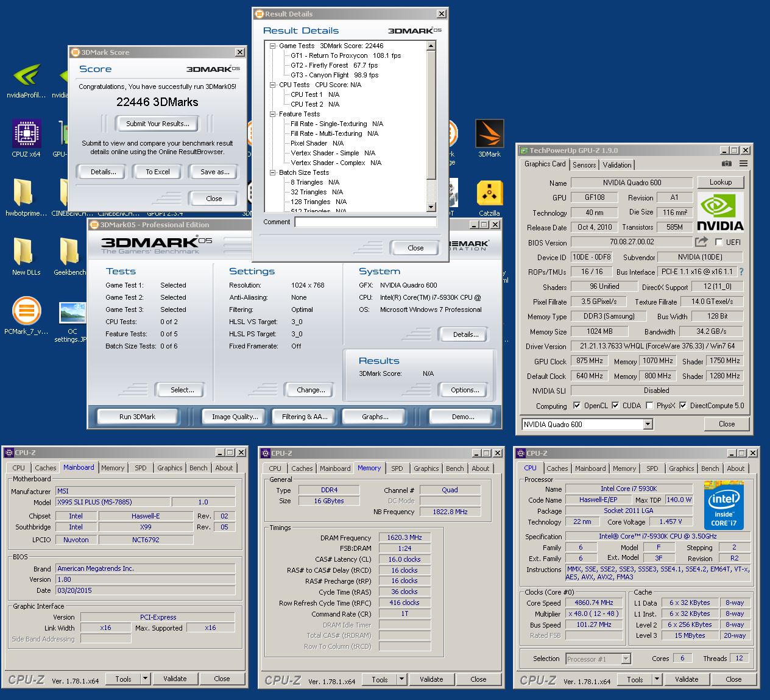Viewport: 770px width, 700px height.
Task: Click Validate in Memory CPU-Z window
Action: 431,679
